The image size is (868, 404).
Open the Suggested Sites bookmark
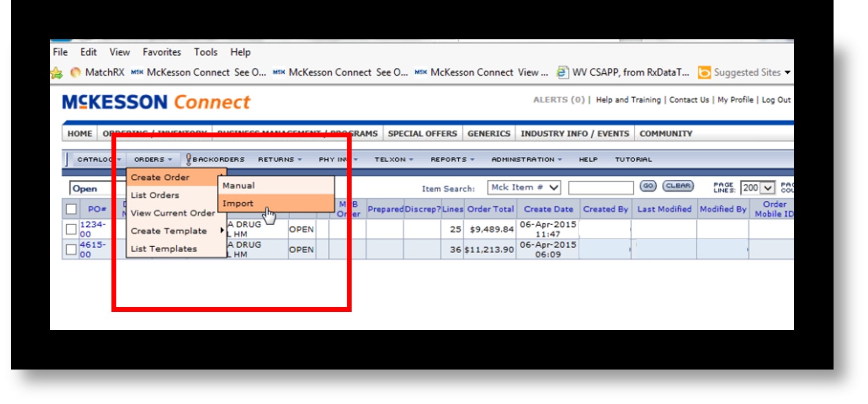[x=740, y=72]
